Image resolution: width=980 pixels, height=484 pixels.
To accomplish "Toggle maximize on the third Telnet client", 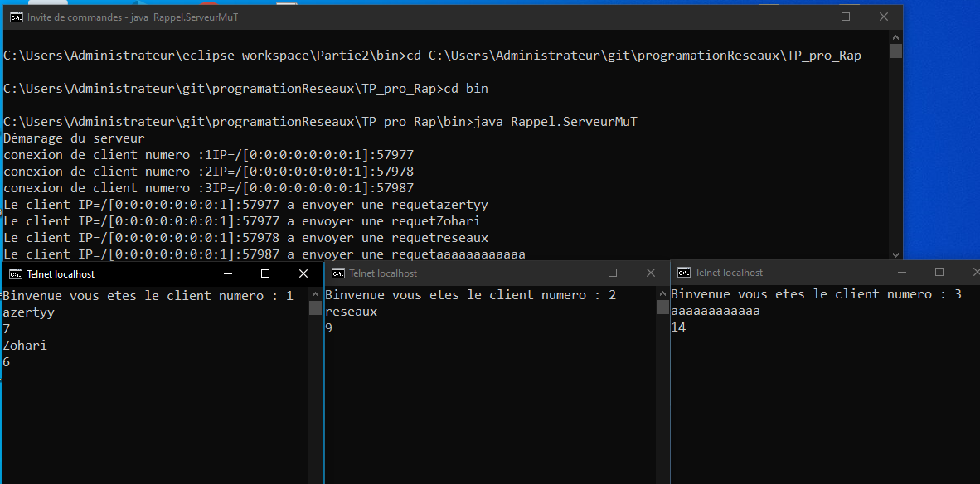I will (x=939, y=272).
